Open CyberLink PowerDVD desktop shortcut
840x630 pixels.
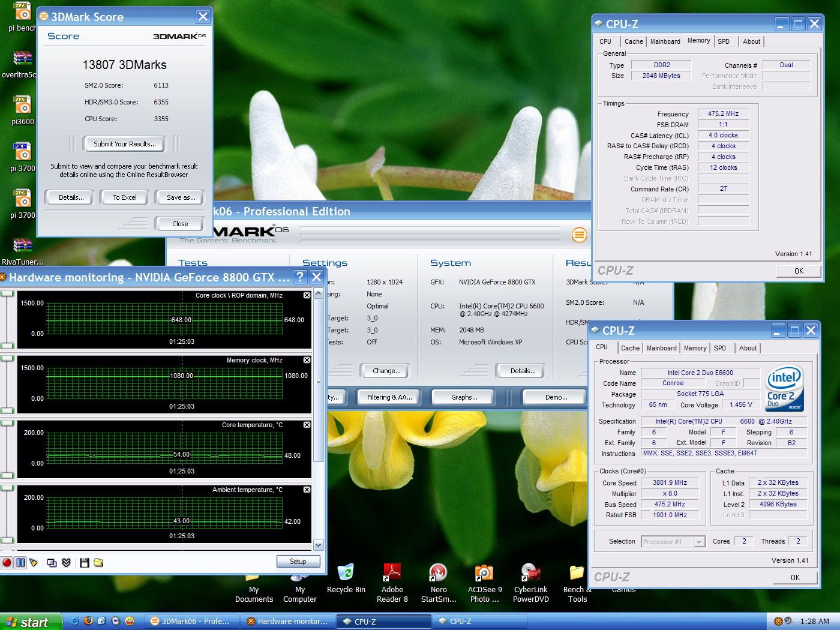pyautogui.click(x=531, y=583)
